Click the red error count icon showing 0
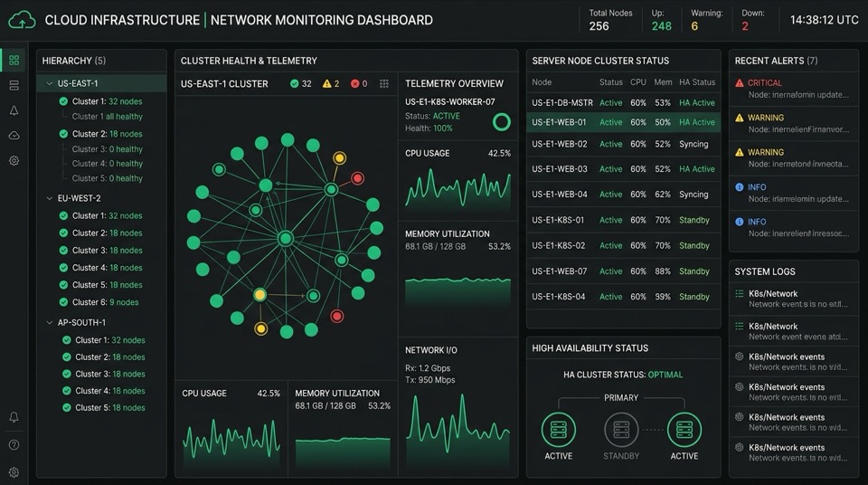The image size is (868, 485). tap(354, 83)
